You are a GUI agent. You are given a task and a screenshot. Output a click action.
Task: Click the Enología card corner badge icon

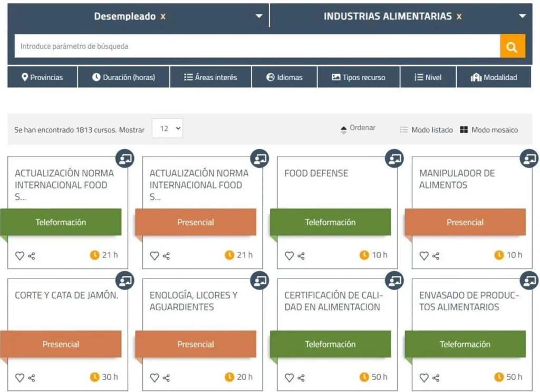pyautogui.click(x=259, y=281)
